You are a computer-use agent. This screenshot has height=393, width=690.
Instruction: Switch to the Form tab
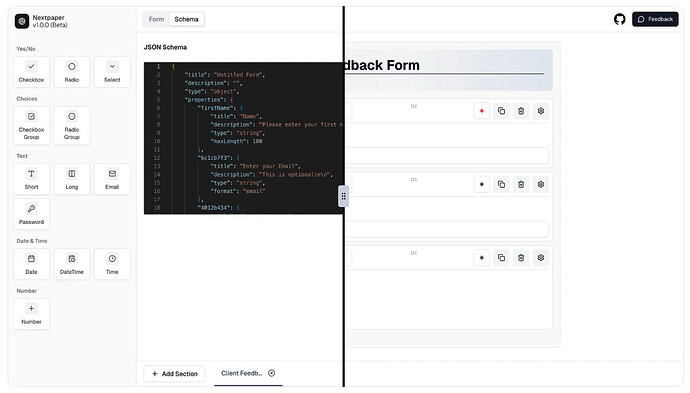pyautogui.click(x=156, y=19)
